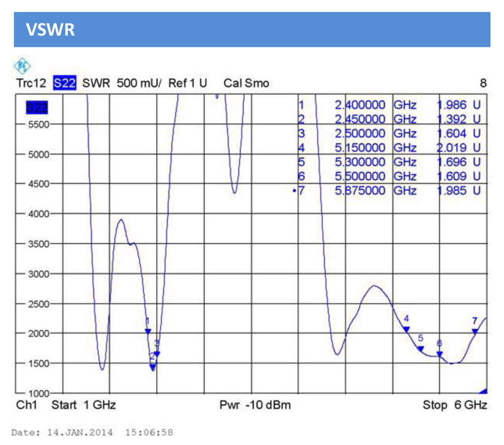
Task: Click marker 3 triangle on the trace
Action: tap(157, 353)
